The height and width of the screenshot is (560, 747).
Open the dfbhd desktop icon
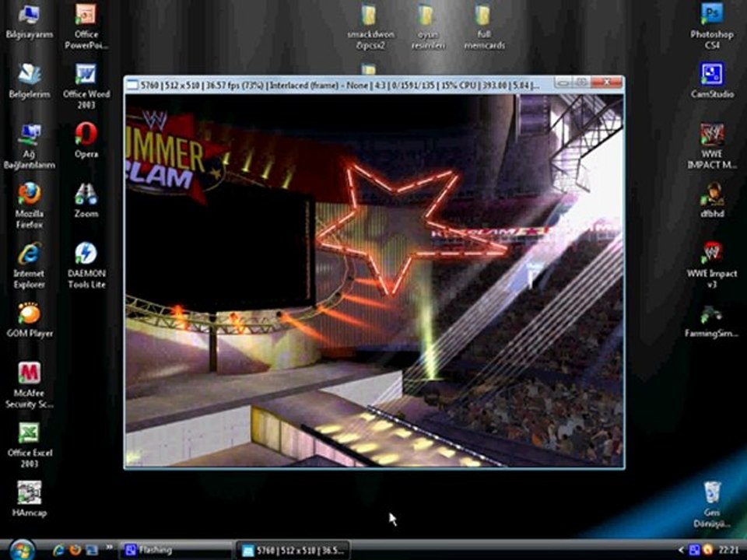pyautogui.click(x=712, y=201)
